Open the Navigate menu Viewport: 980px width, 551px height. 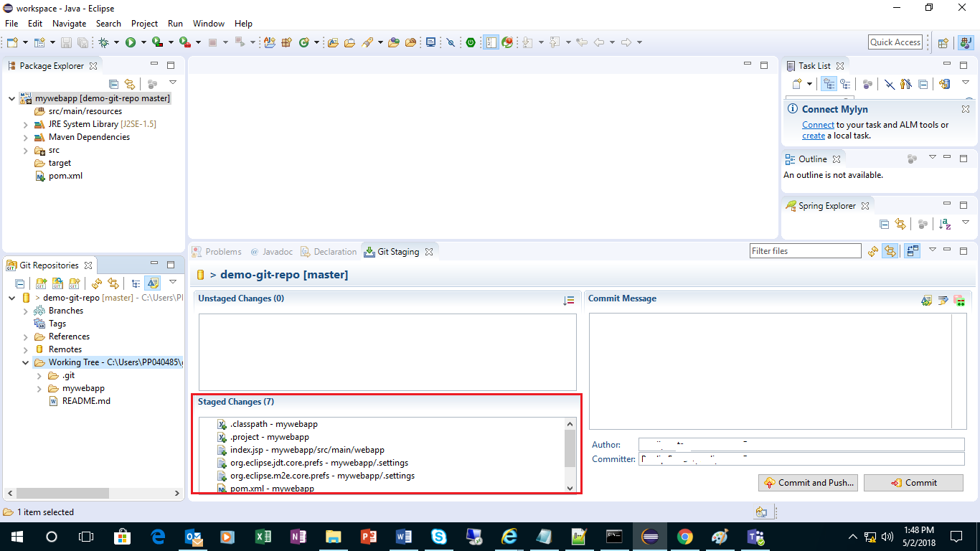pyautogui.click(x=69, y=24)
